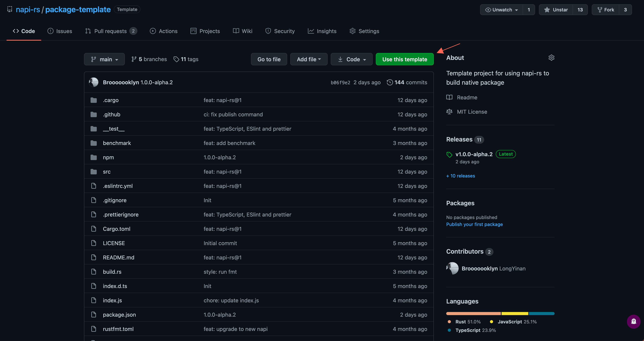
Task: Expand the Add file dropdown
Action: tap(308, 59)
